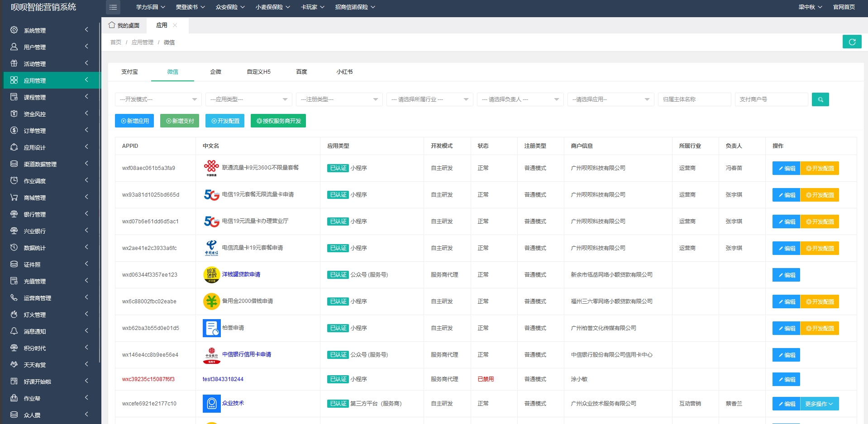Open the 中信银行信用卡申请 link

pyautogui.click(x=247, y=354)
